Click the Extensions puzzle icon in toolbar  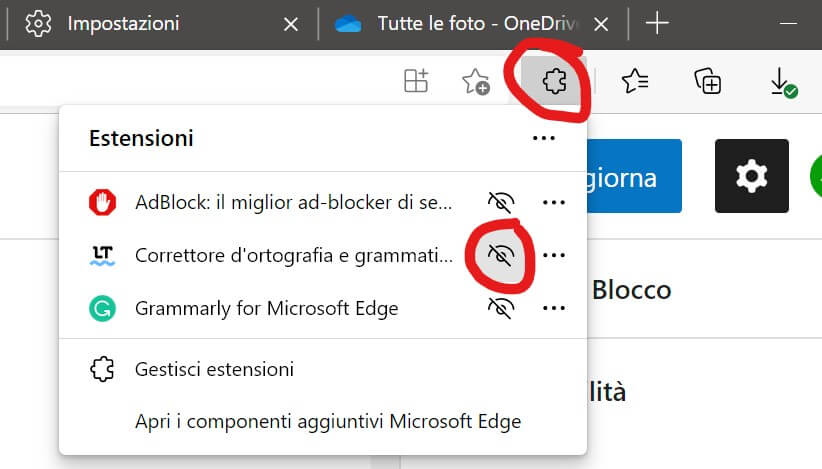click(553, 82)
